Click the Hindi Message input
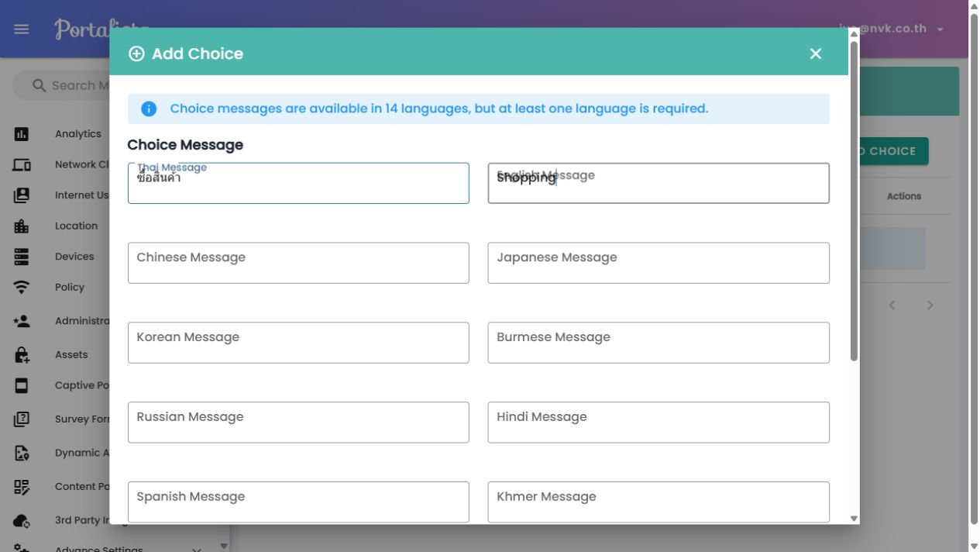Screen dimensions: 980x552 click(x=658, y=423)
